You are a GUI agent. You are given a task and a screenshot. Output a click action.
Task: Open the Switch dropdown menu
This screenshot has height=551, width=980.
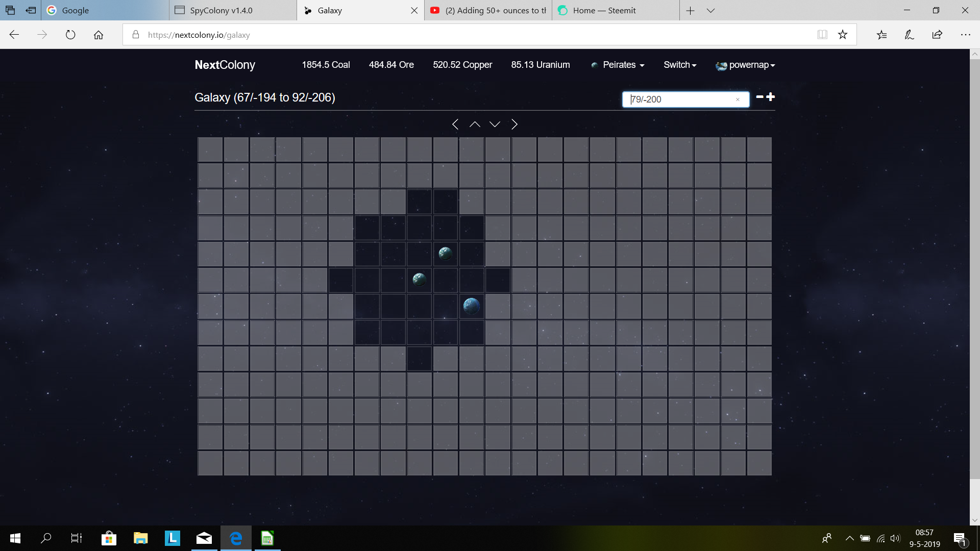click(679, 65)
